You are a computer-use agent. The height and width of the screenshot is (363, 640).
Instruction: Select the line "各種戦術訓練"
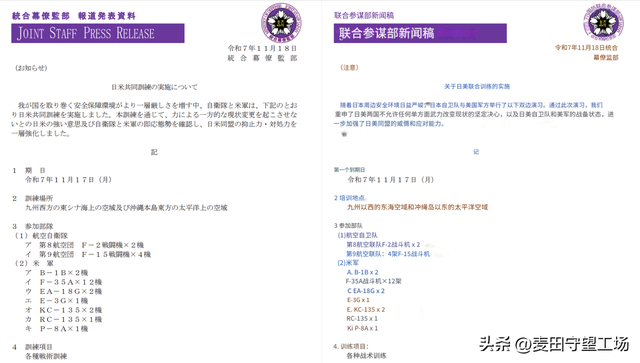pyautogui.click(x=46, y=356)
